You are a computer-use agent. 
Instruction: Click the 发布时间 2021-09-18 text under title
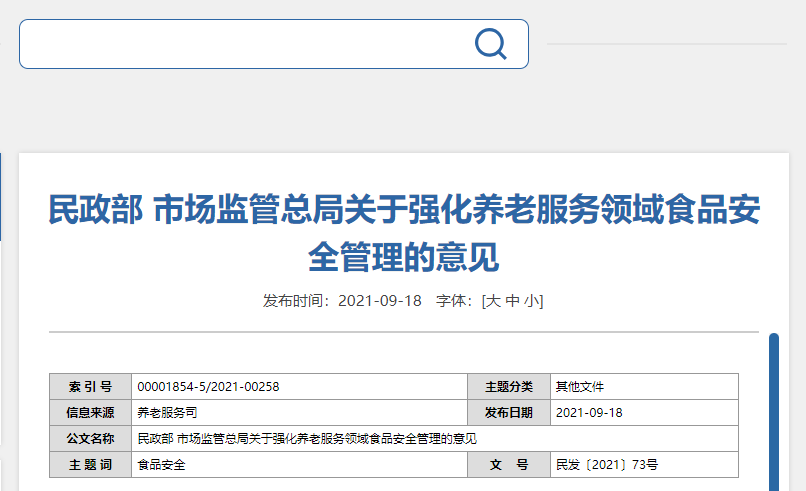click(342, 300)
